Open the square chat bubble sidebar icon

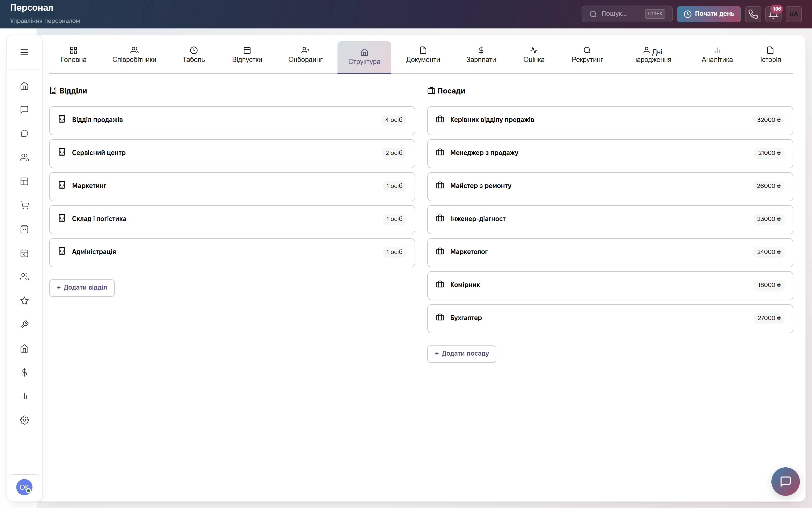coord(24,110)
